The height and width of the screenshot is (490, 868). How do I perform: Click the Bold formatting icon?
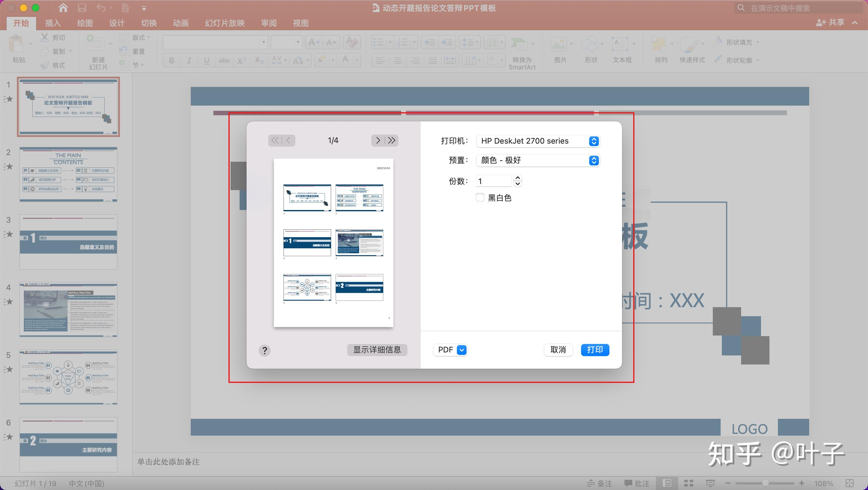coord(171,61)
